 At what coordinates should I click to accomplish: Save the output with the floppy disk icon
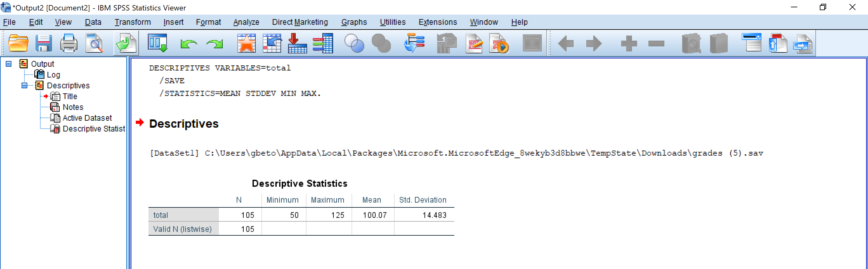click(x=43, y=43)
